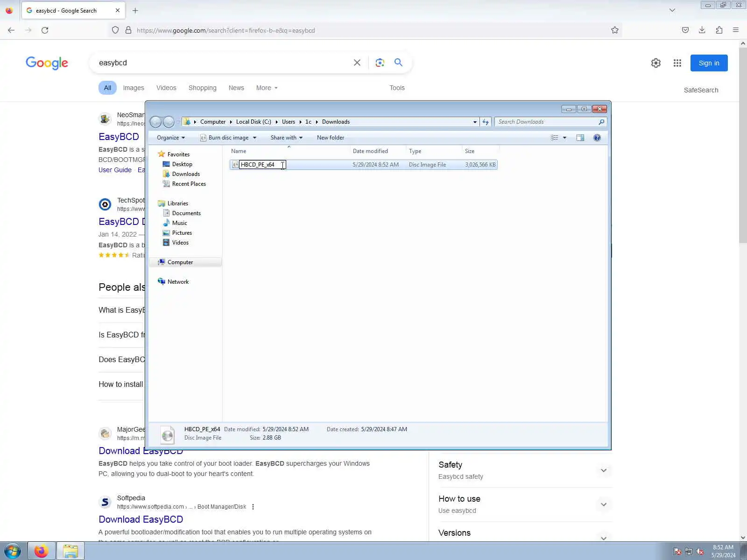Open Explorer Help question mark

597,138
